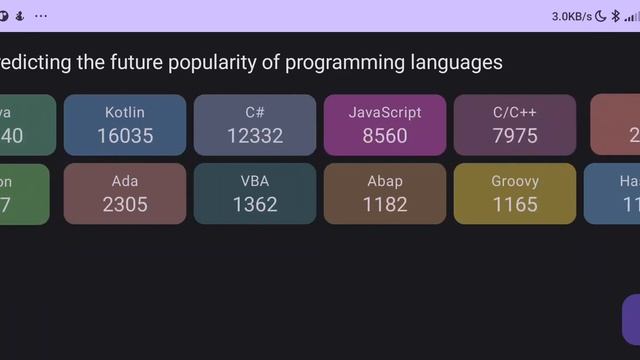Viewport: 640px width, 360px height.
Task: Click the 3.0KB/s network speed indicator
Action: pos(571,17)
